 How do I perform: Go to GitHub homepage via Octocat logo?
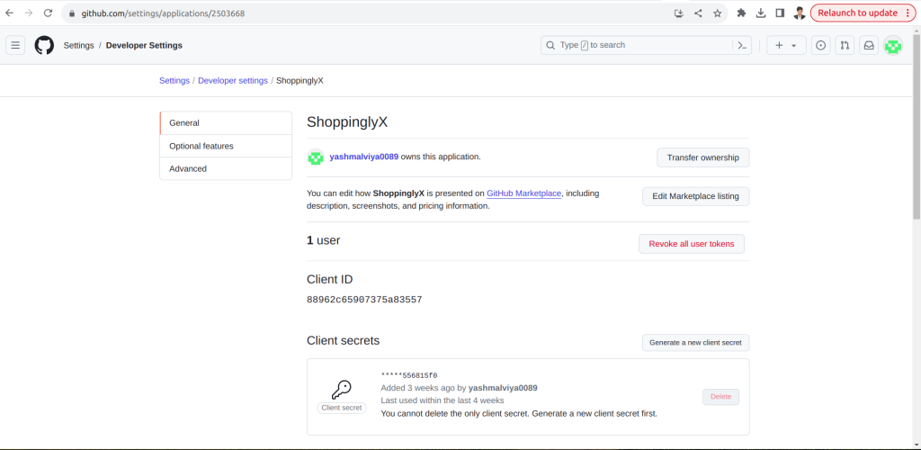click(x=44, y=45)
